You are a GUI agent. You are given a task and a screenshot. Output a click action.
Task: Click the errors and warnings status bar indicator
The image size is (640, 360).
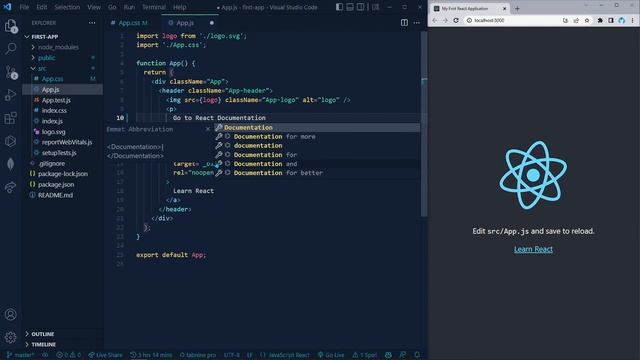[69, 355]
